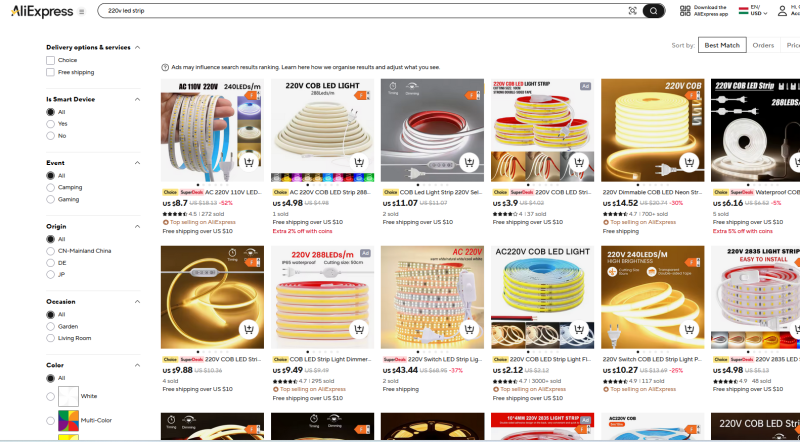Open image search camera icon

pos(633,11)
